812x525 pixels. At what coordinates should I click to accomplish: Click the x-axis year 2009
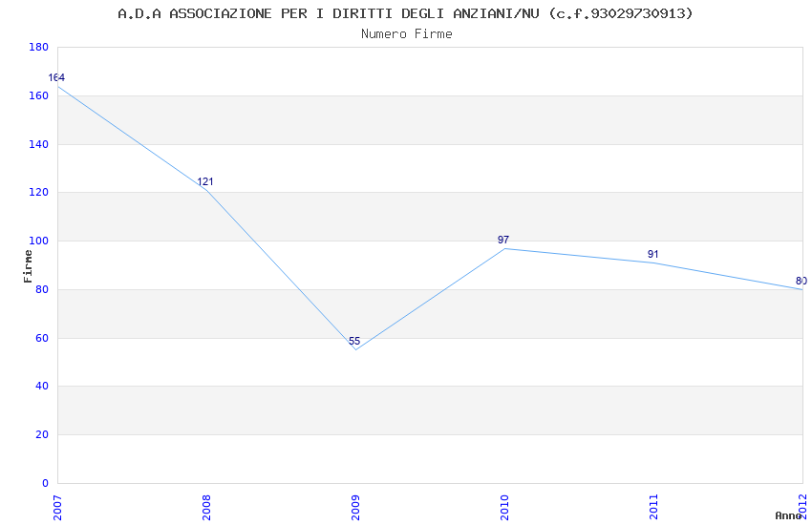pos(355,508)
